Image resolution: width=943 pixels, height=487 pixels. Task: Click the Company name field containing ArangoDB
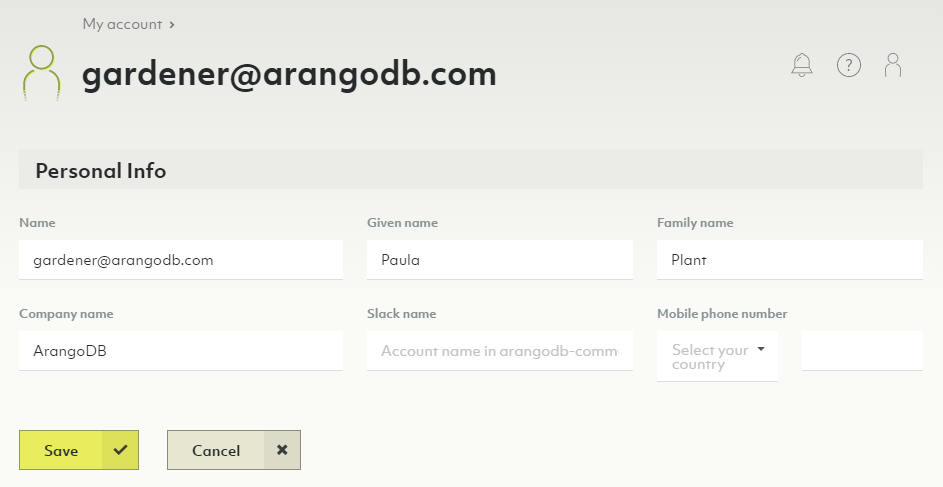pyautogui.click(x=180, y=351)
